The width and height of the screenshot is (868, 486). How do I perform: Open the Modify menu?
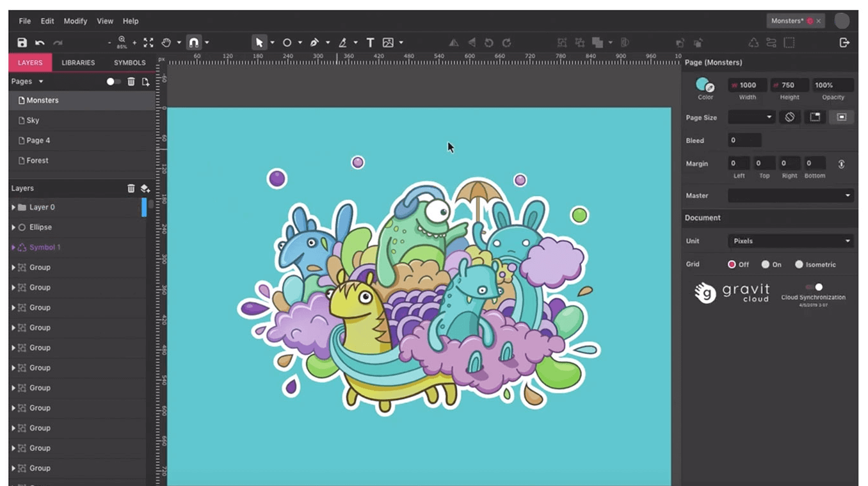(75, 20)
